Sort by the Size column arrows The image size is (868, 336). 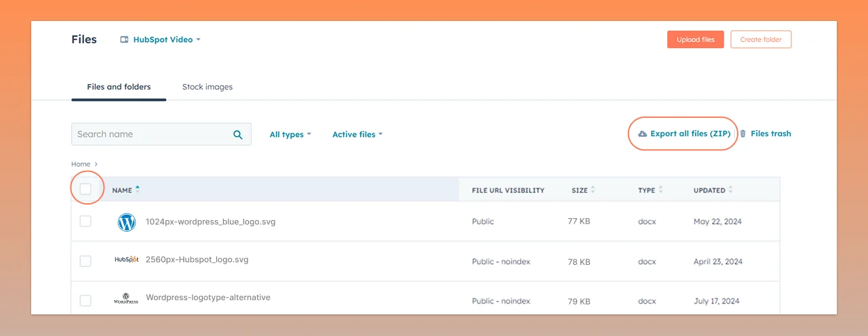pyautogui.click(x=593, y=190)
